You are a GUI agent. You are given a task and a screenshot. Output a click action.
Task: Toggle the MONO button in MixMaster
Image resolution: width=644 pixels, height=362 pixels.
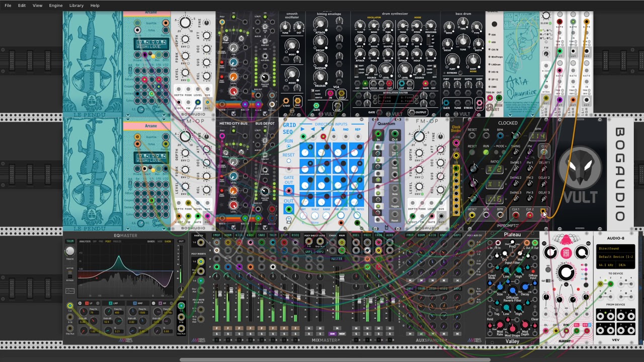tap(342, 334)
